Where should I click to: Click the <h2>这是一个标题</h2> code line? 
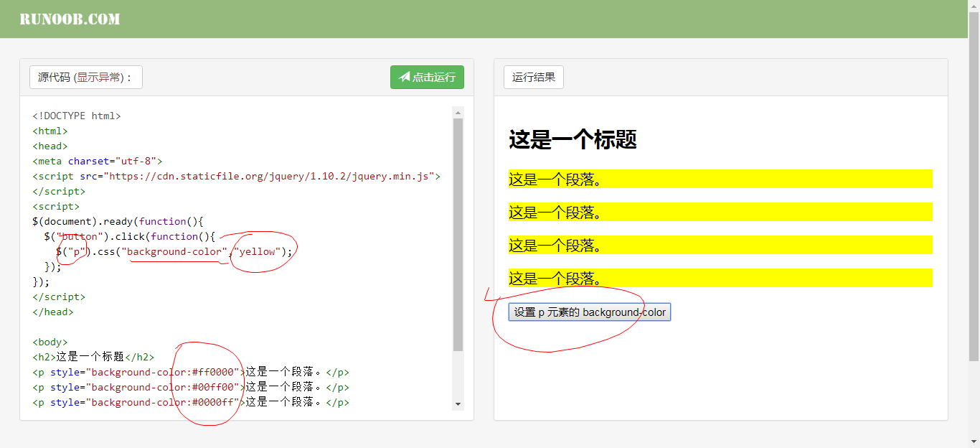pyautogui.click(x=93, y=357)
